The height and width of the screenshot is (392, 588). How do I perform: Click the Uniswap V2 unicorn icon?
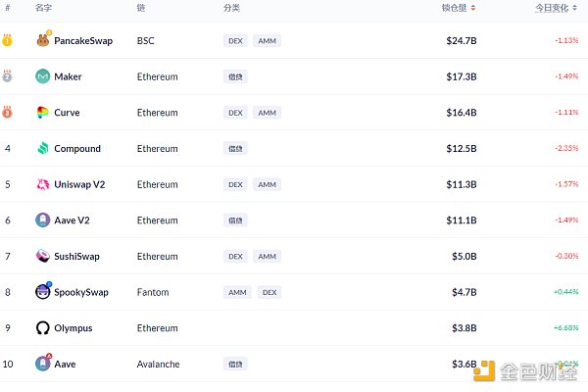(43, 184)
